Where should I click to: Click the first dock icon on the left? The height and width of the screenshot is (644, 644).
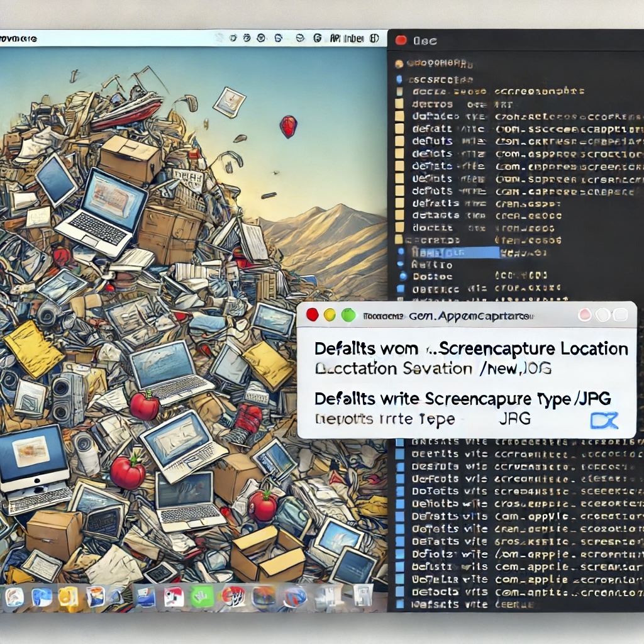(14, 597)
